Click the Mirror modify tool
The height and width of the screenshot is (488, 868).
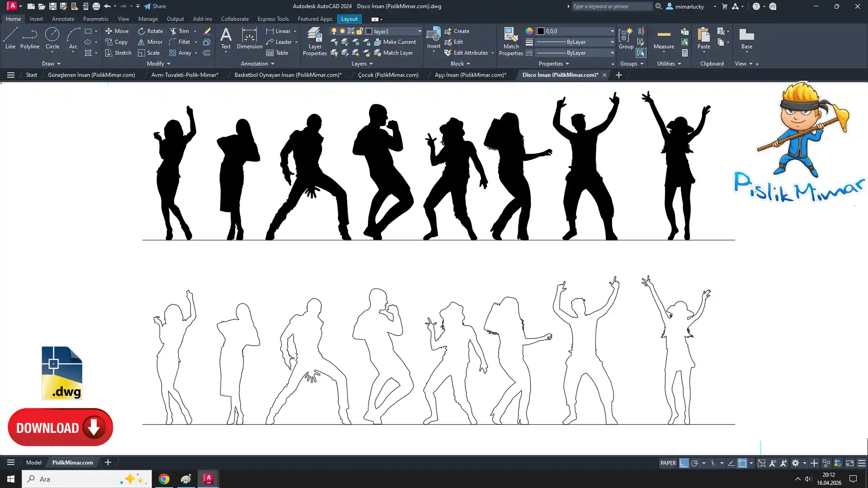click(150, 42)
